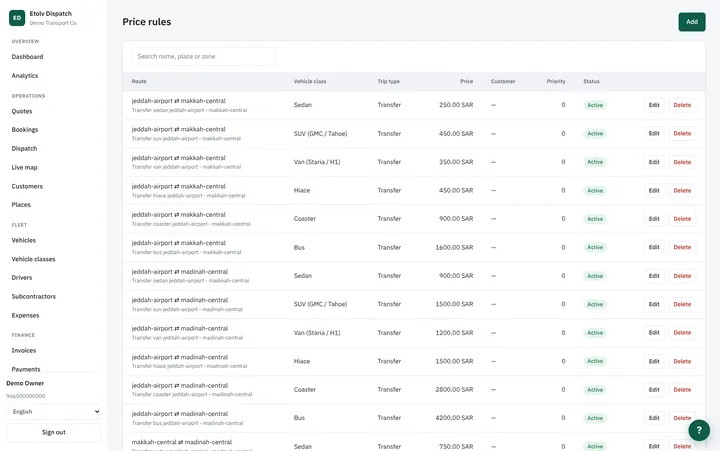Delete the 350.00 SAR Van rule

pos(682,162)
